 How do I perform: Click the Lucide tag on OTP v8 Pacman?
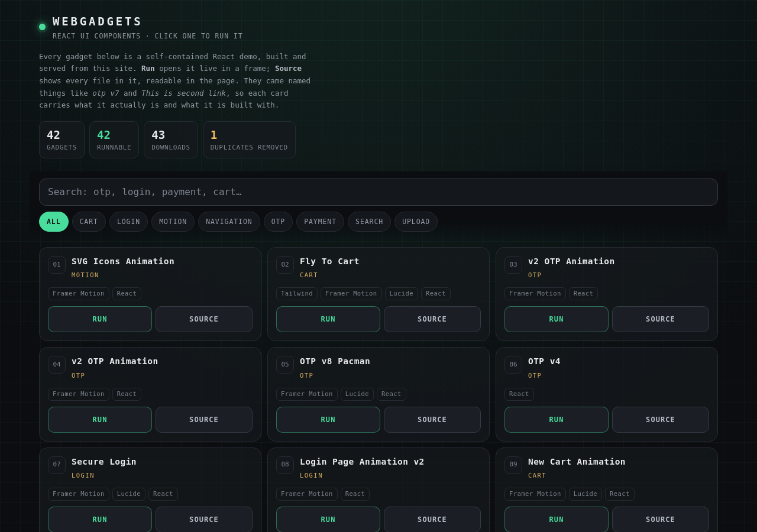click(357, 394)
